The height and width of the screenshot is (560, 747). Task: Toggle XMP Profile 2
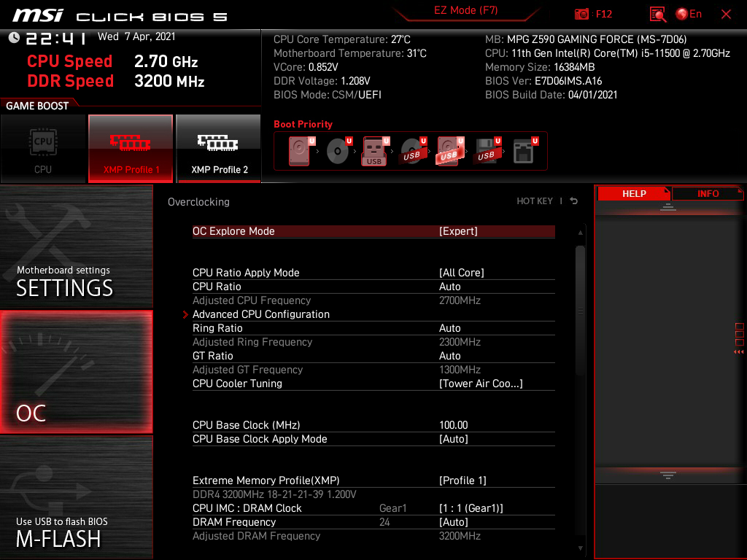tap(219, 148)
